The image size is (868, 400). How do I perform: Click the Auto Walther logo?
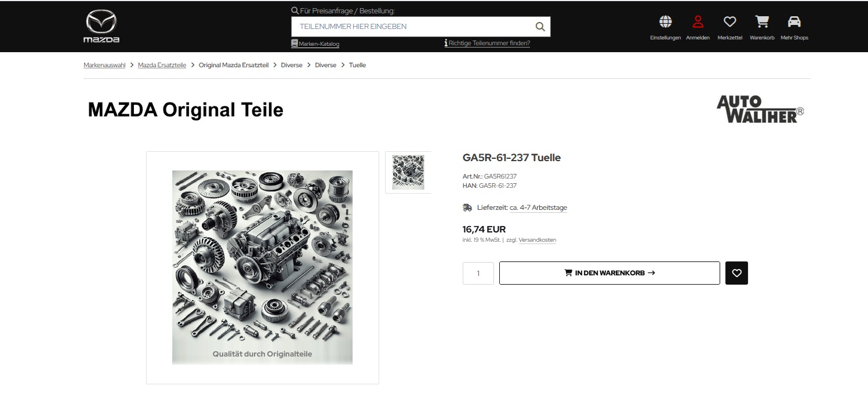760,109
